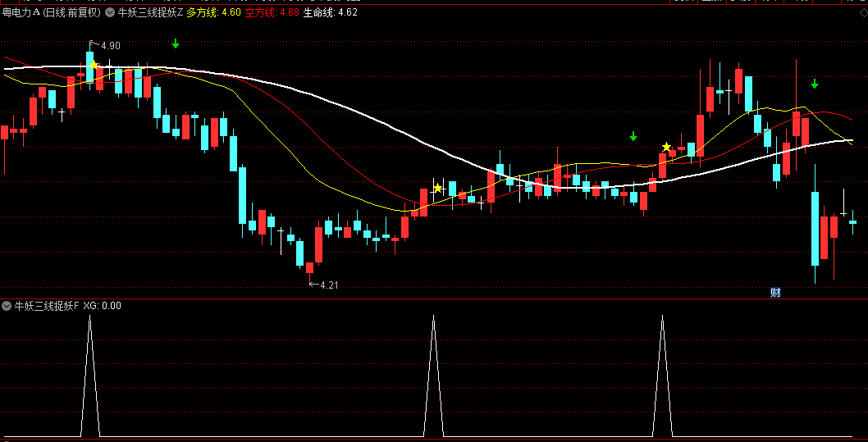Click middle XG signal spike in lower pane
The height and width of the screenshot is (442, 868).
point(433,376)
